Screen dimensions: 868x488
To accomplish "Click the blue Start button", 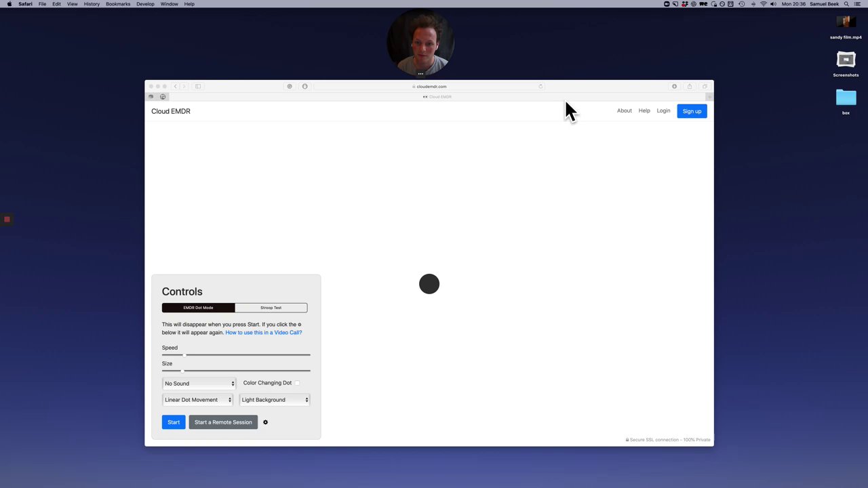I will pyautogui.click(x=174, y=422).
